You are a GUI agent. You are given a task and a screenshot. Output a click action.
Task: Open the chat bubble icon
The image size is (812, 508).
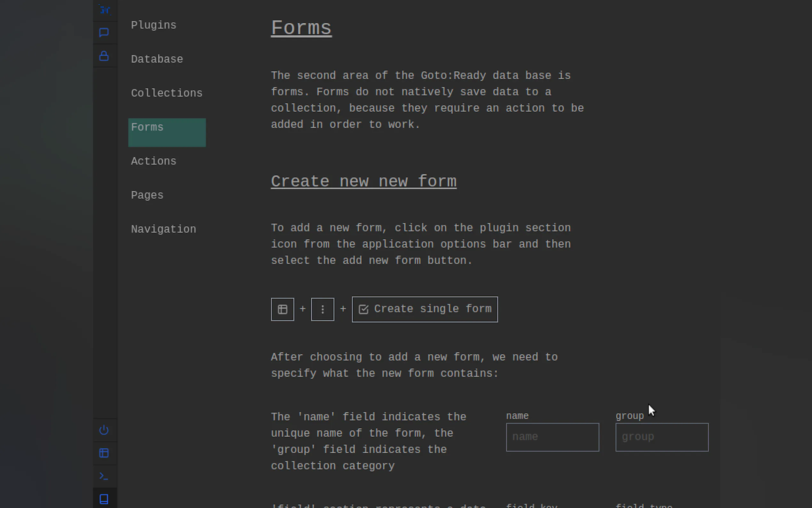tap(104, 33)
